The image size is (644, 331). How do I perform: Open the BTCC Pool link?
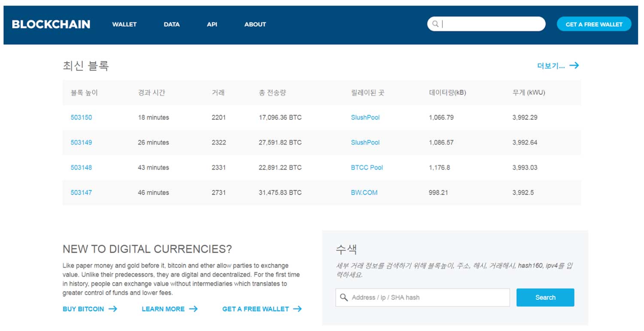367,168
